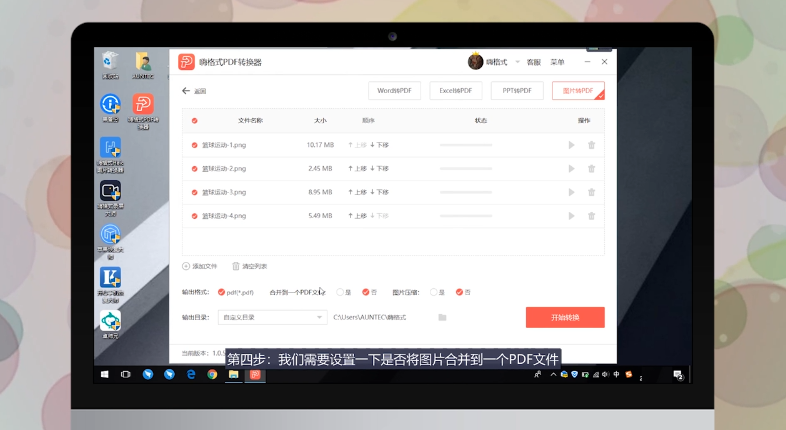Click the output path C:\Users\AUNTEC\嗨格式

pyautogui.click(x=370, y=317)
